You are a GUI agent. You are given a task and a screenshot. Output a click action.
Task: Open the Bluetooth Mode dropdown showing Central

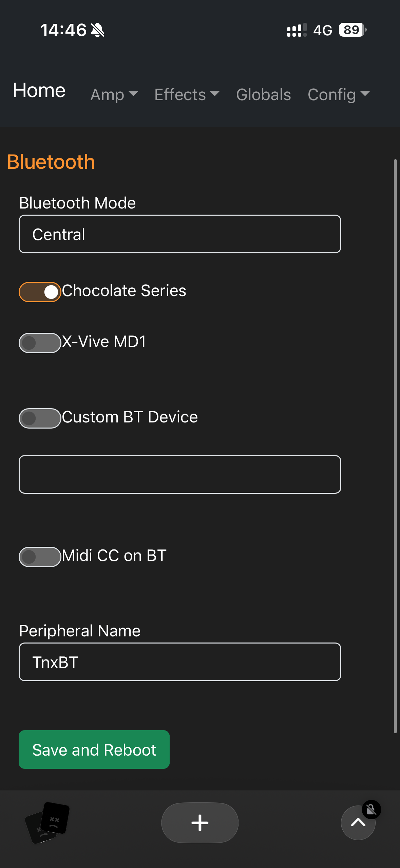(x=180, y=234)
